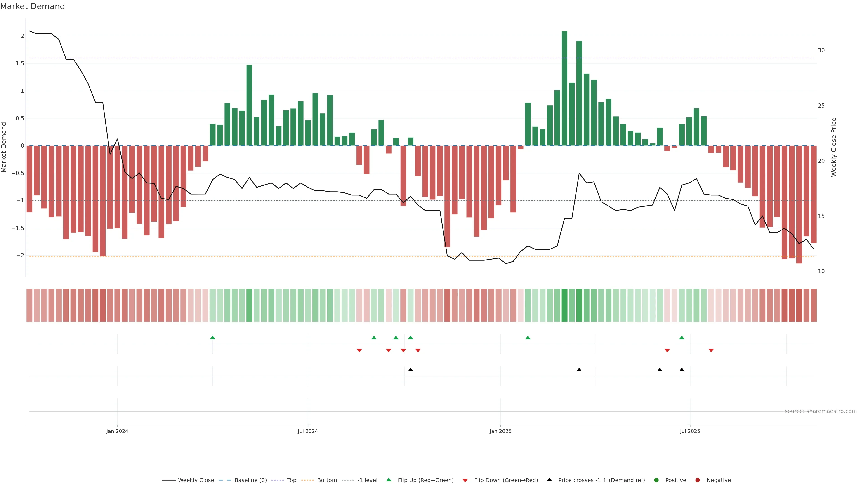Click the tallest green demand bar

(x=564, y=88)
